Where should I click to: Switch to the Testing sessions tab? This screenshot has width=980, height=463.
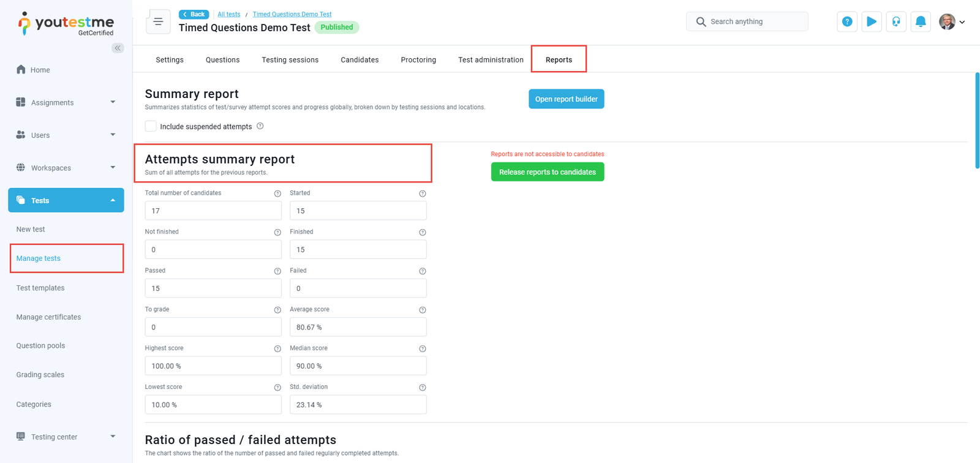coord(290,60)
